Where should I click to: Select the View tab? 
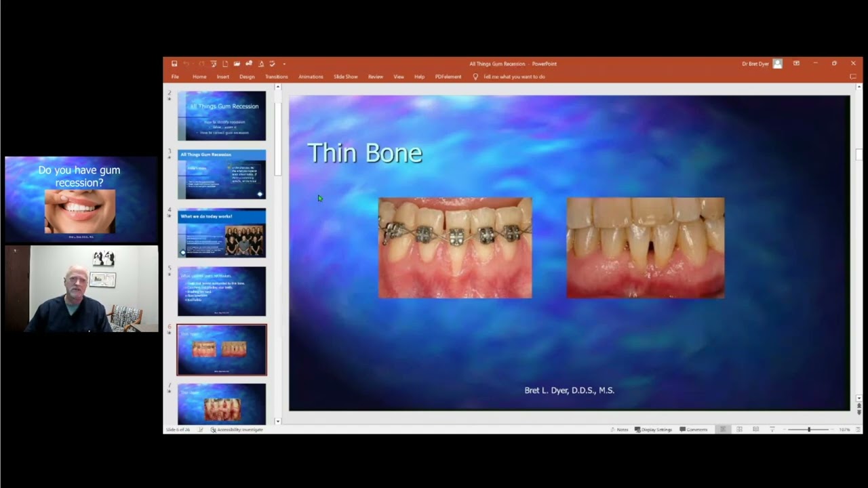point(399,77)
